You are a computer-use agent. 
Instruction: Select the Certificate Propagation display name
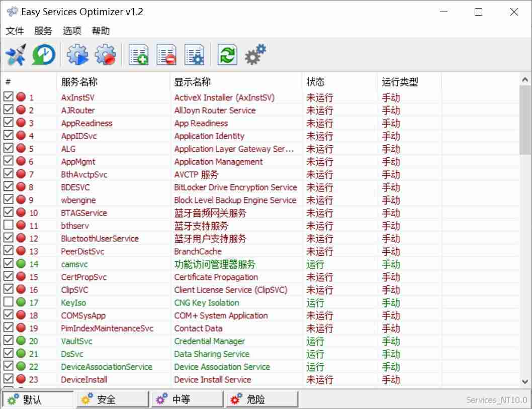point(216,277)
